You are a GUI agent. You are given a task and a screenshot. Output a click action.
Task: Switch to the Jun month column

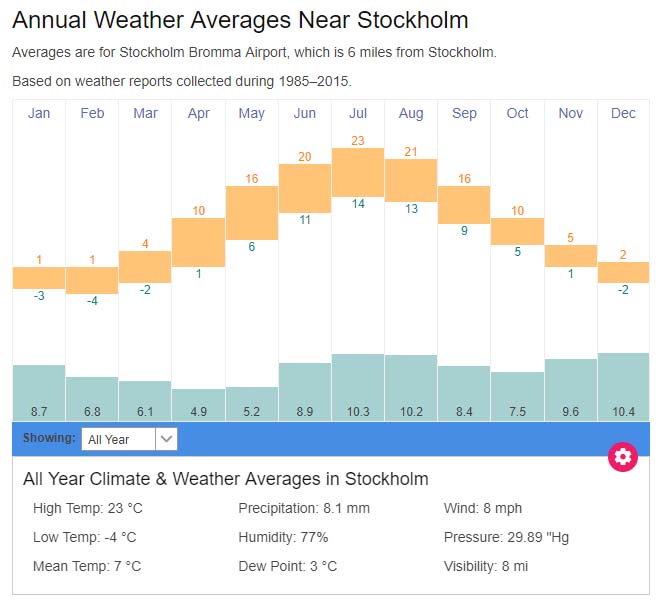(x=305, y=113)
